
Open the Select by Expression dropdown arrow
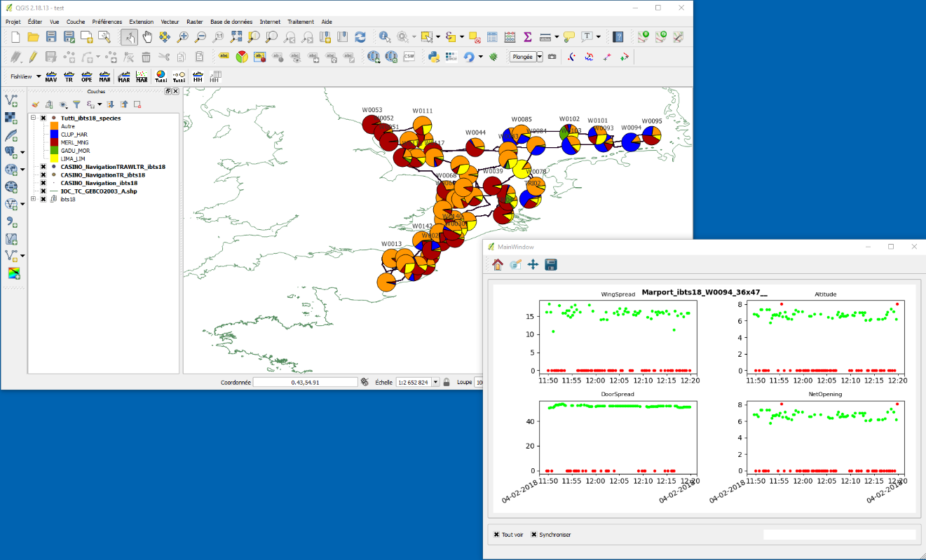[463, 36]
